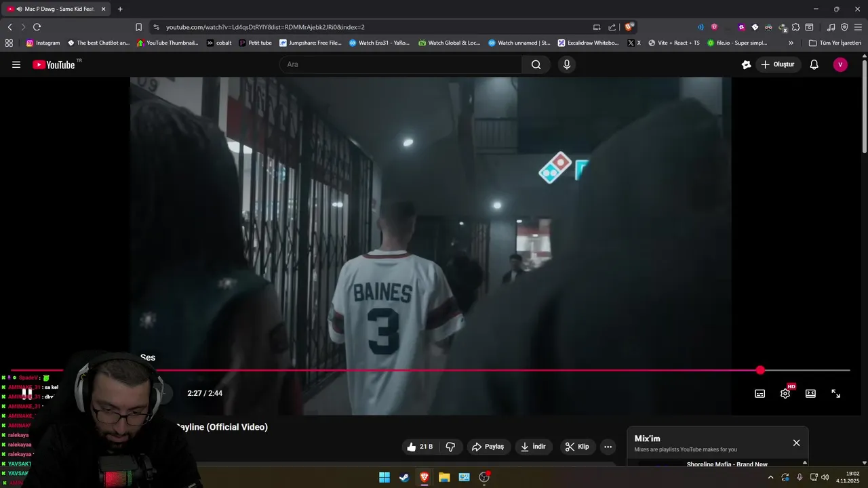The height and width of the screenshot is (488, 868).
Task: Open Brave VPN shield icon
Action: click(x=844, y=27)
